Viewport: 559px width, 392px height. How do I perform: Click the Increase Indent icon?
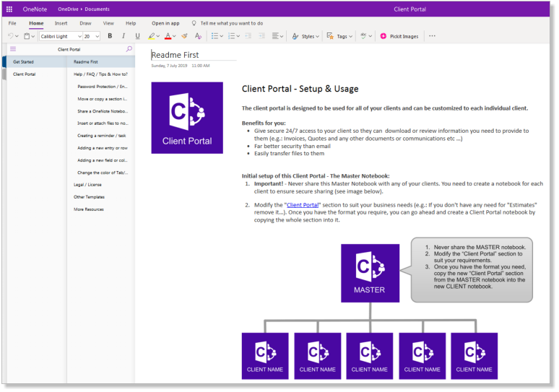[261, 36]
